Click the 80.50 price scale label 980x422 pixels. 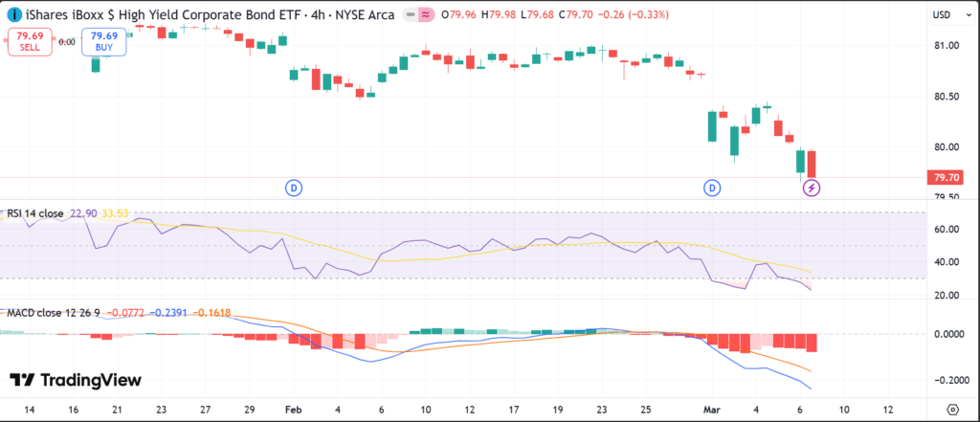pyautogui.click(x=947, y=97)
